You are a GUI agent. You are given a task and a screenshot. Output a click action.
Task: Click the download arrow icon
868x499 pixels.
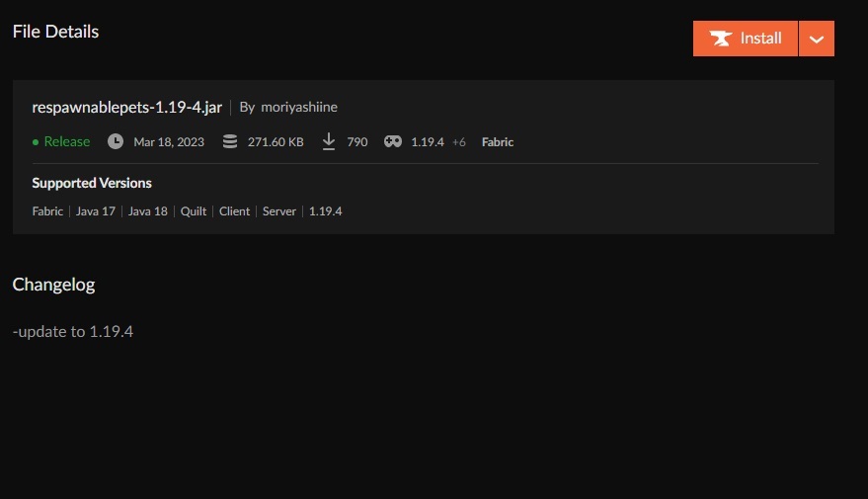tap(329, 141)
